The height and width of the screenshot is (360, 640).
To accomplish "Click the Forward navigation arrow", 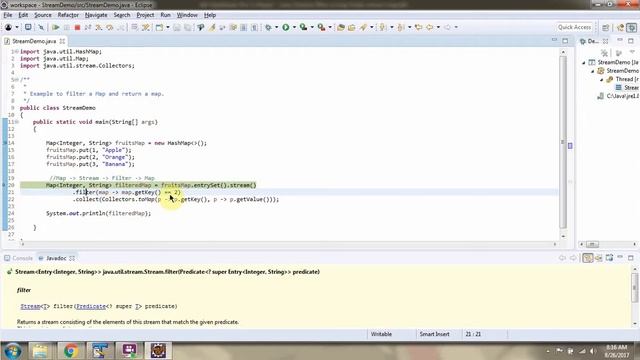I will 447,27.
